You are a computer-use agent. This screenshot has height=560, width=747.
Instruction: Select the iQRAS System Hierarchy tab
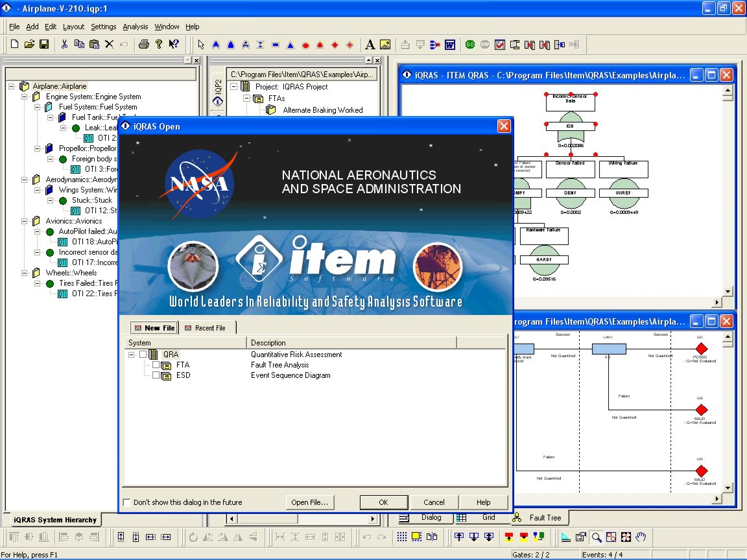point(54,520)
